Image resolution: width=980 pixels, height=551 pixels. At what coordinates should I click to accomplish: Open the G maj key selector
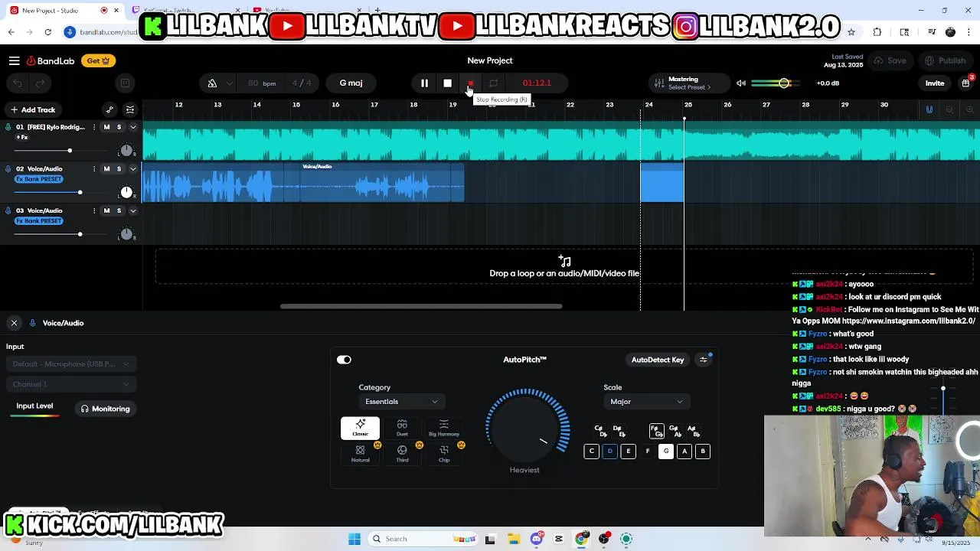pos(351,83)
